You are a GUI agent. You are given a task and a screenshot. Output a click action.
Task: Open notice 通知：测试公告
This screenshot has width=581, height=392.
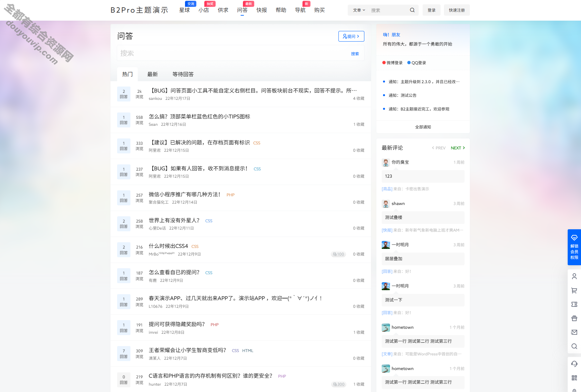[x=402, y=96]
